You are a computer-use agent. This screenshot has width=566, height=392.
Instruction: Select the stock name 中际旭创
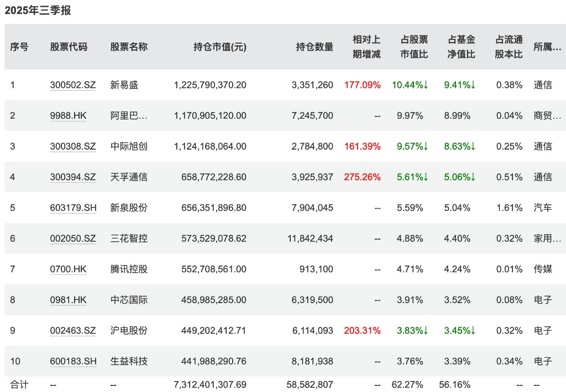pos(129,146)
